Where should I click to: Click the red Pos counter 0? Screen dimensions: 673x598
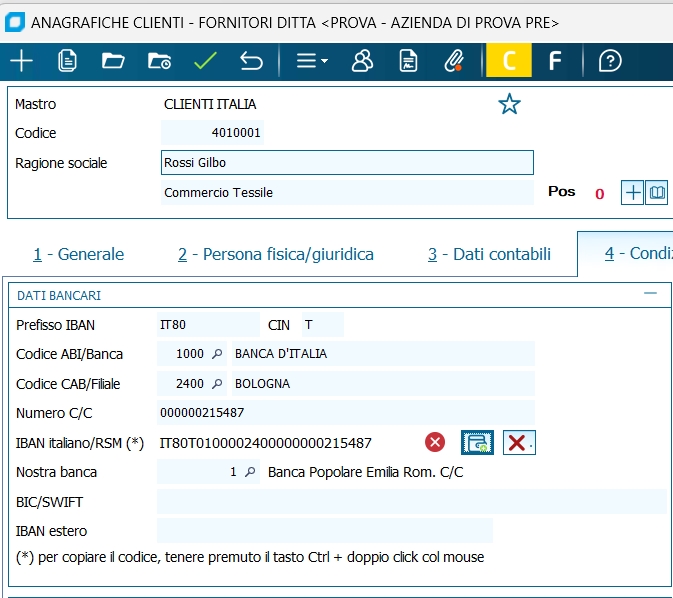click(600, 194)
